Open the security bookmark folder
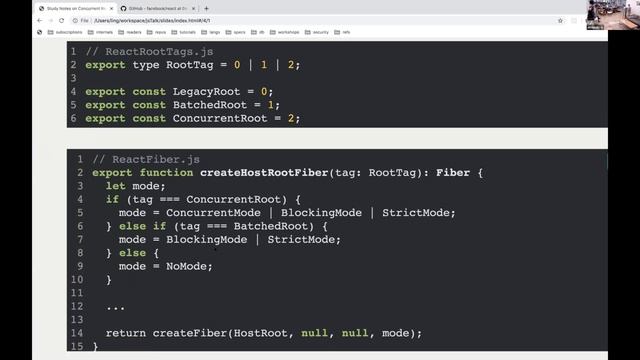The width and height of the screenshot is (640, 360). tap(317, 32)
